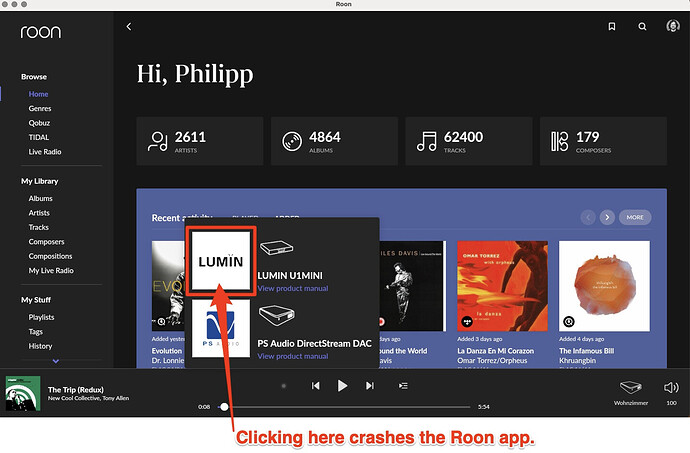Screen dimensions: 690x453
Task: Open Qobuz in the sidebar
Action: 39,123
